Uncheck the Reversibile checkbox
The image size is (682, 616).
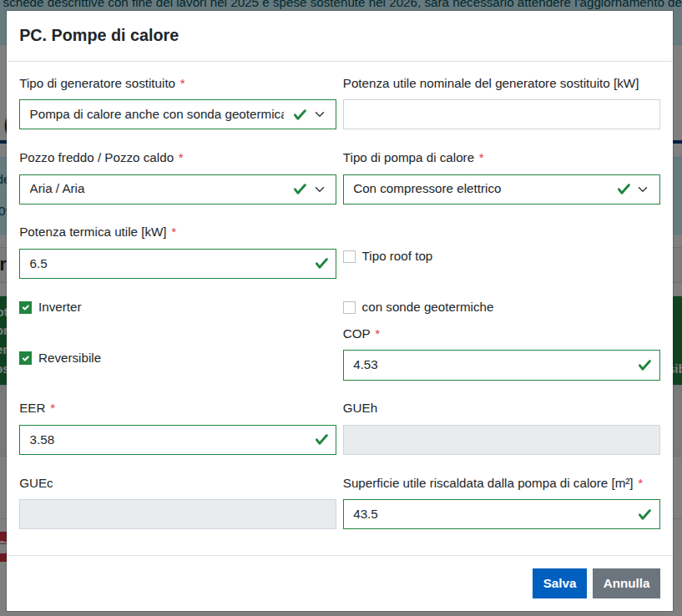point(26,358)
